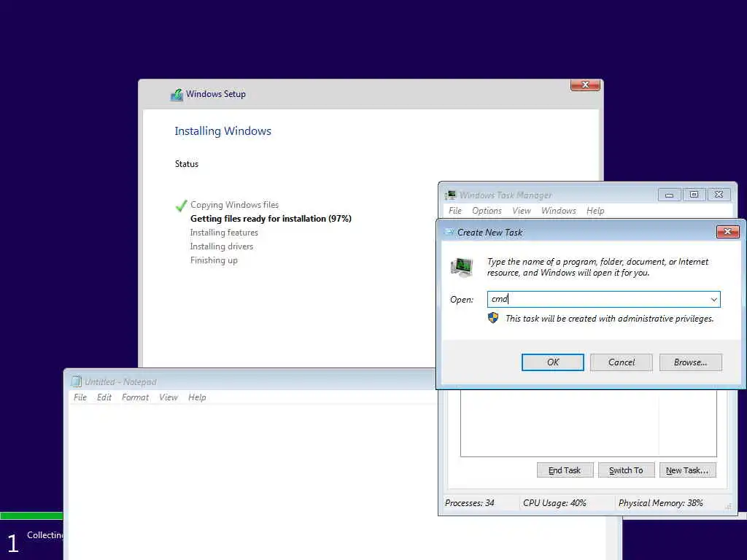Open Task Manager Help menu

595,211
